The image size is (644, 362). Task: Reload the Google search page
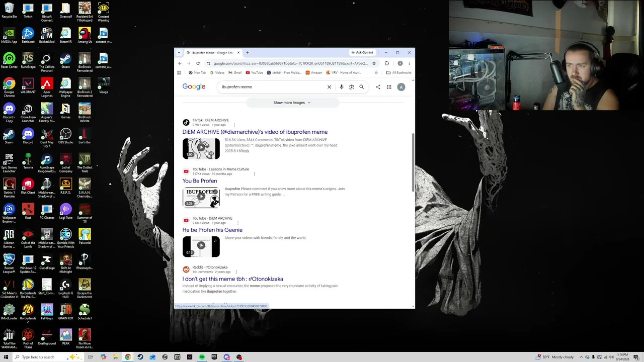[198, 63]
